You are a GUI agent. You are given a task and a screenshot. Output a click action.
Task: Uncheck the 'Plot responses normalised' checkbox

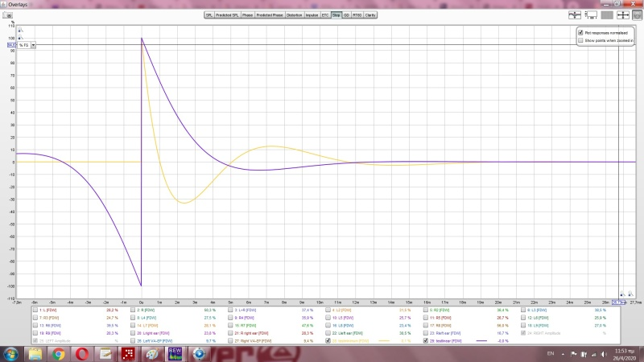coord(581,32)
